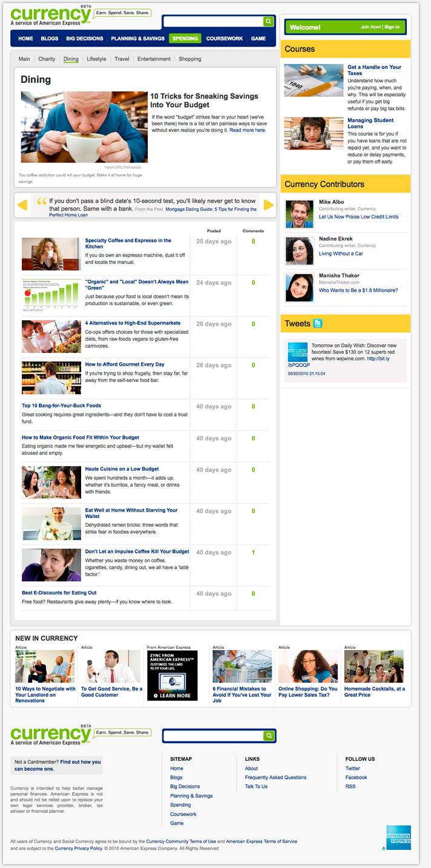The height and width of the screenshot is (868, 431).
Task: Open 'Get a Handle on Your Taxes' course
Action: click(374, 70)
